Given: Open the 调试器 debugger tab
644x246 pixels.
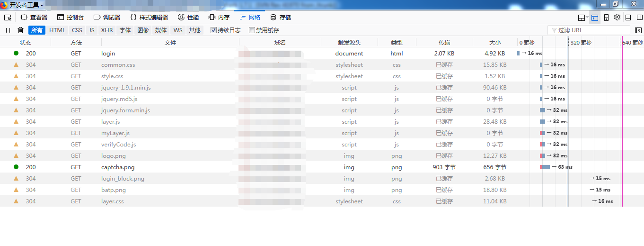Looking at the screenshot, I should [x=107, y=18].
